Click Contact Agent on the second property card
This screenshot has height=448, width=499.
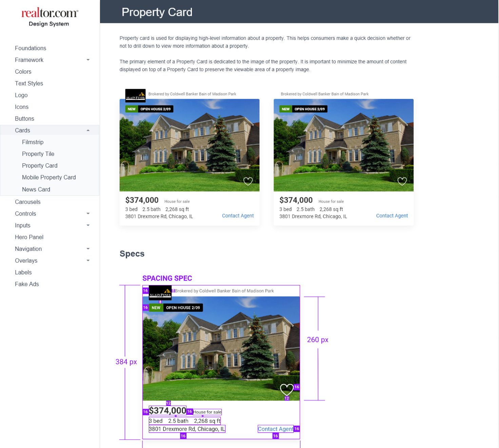coord(392,216)
